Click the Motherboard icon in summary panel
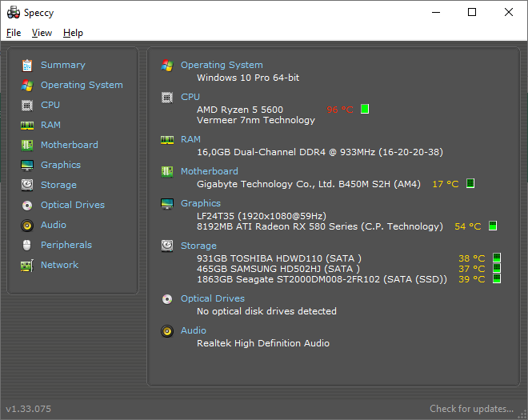Image resolution: width=528 pixels, height=420 pixels. coord(167,172)
